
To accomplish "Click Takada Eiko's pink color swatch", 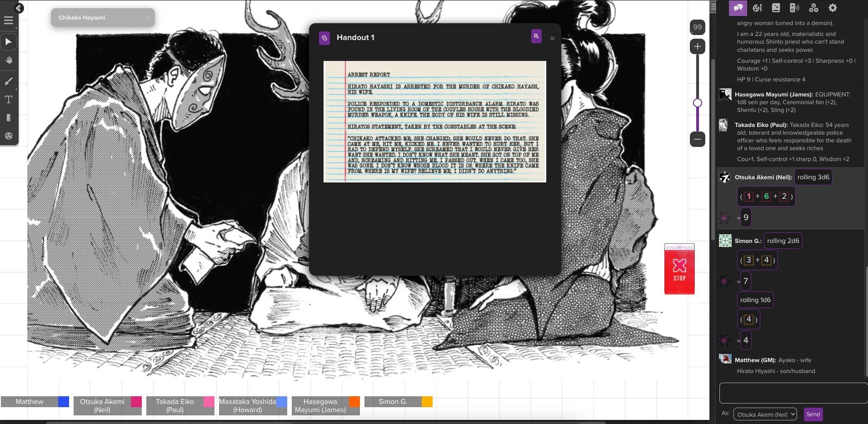I will click(209, 402).
